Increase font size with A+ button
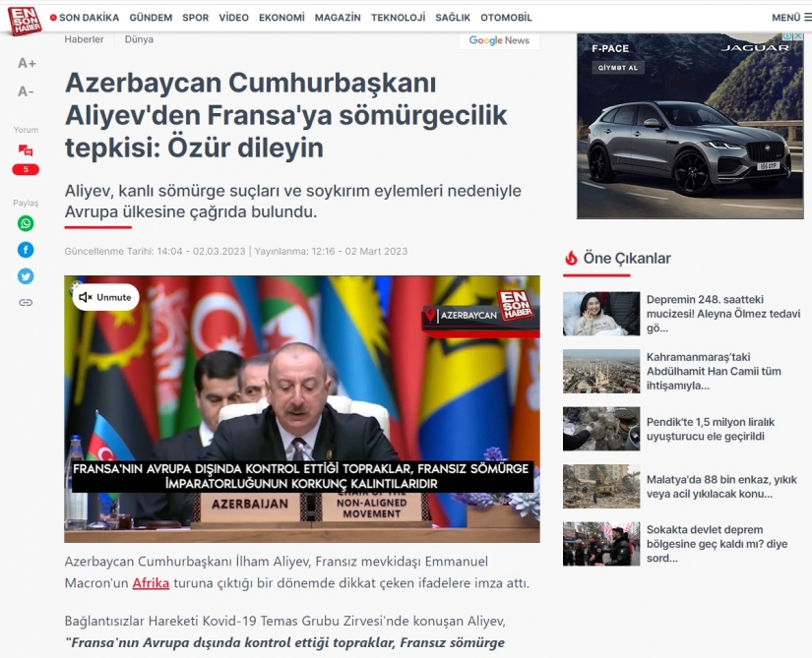812x658 pixels. tap(27, 63)
